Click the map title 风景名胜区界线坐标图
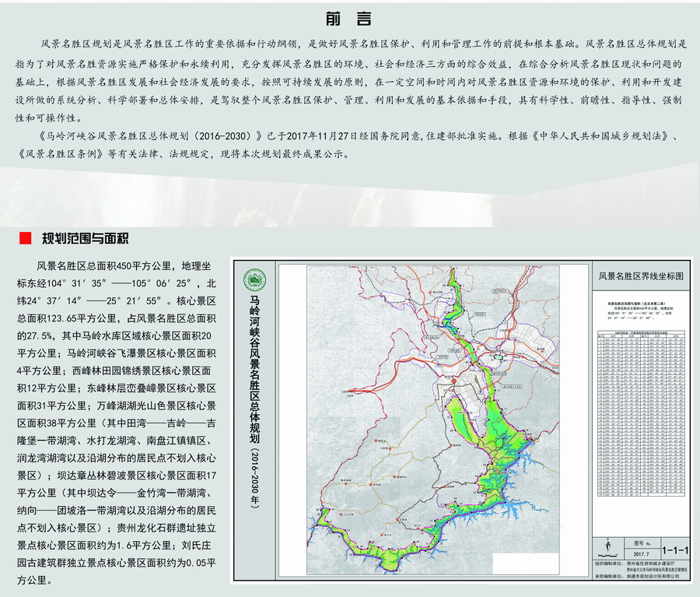The height and width of the screenshot is (597, 700). (x=641, y=276)
